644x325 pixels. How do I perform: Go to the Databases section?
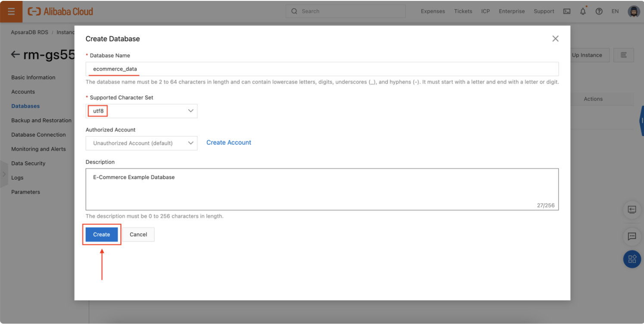[x=25, y=106]
